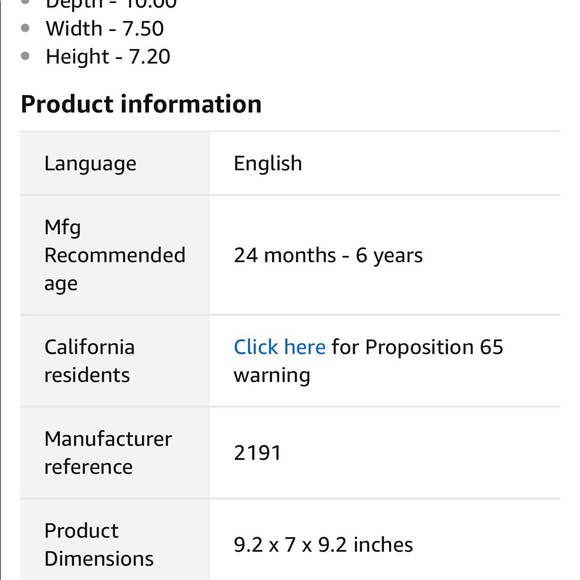Click the bullet dot beside Width
Viewport: 580px width, 580px height.
pyautogui.click(x=25, y=28)
